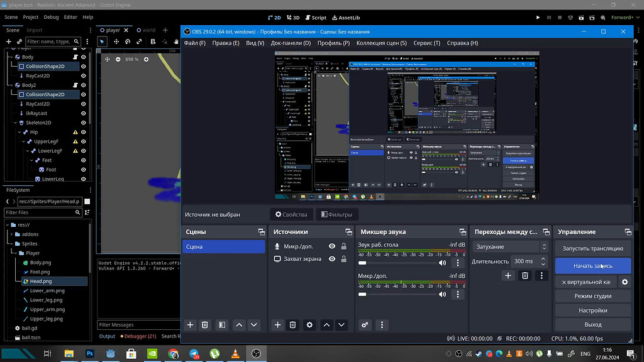Image resolution: width=644 pixels, height=362 pixels.
Task: Select the Move tool in Godot's viewport toolbar
Action: coord(116,43)
